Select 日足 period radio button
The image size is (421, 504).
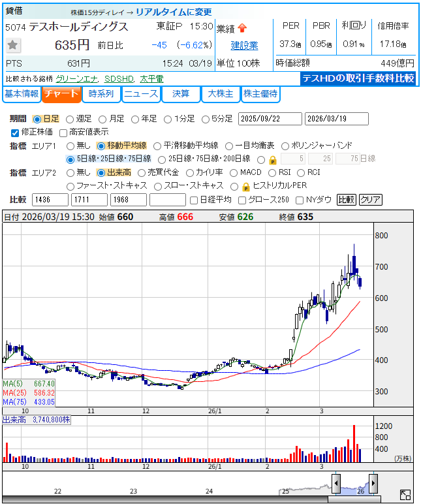(37, 119)
